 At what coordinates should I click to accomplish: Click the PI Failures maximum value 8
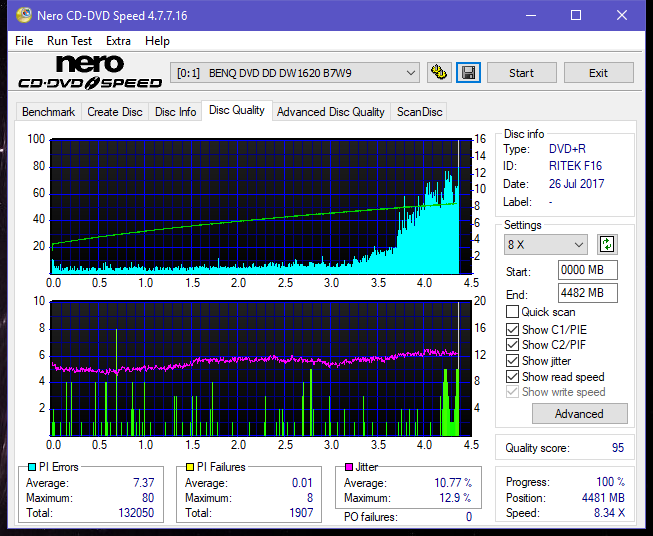[x=310, y=498]
